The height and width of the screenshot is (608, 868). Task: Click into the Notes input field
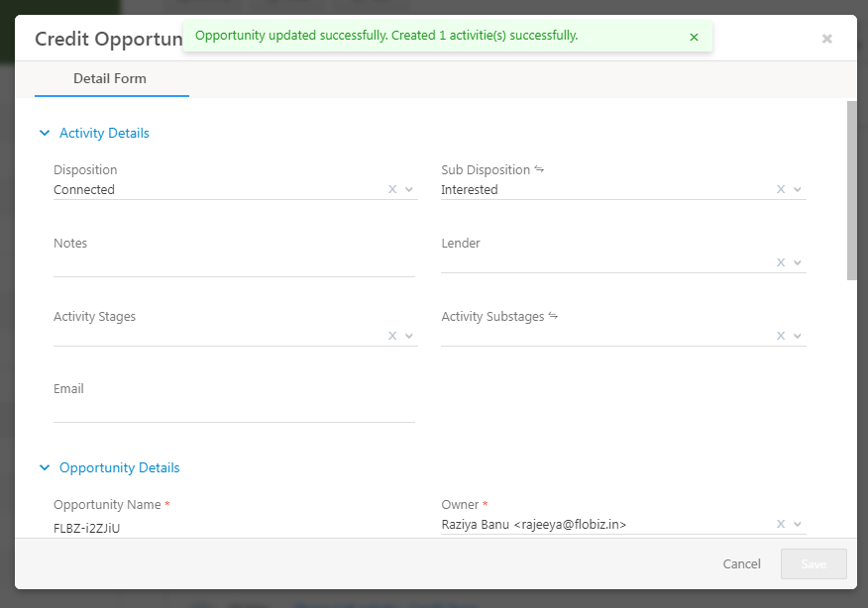[234, 264]
